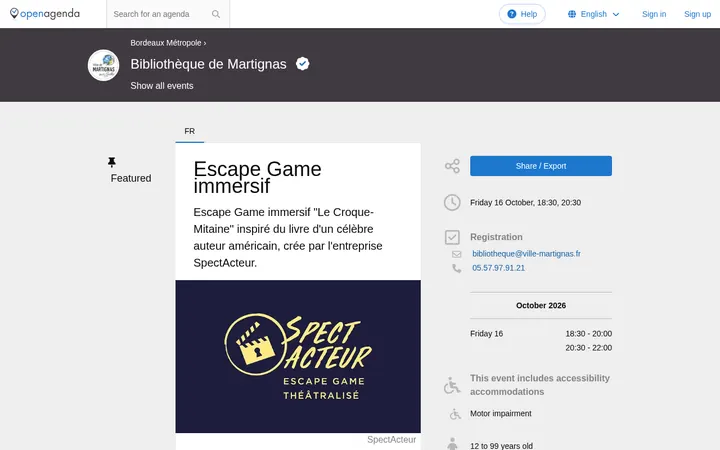The height and width of the screenshot is (450, 720).
Task: Click the small Motor impairment wheelchair icon
Action: click(455, 414)
